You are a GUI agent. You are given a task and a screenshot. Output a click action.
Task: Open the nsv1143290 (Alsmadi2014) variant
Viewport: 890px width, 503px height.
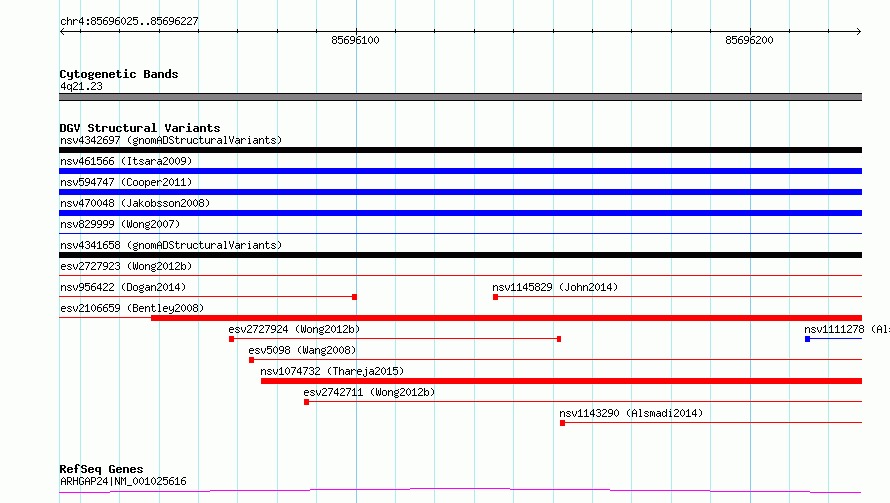tap(631, 413)
